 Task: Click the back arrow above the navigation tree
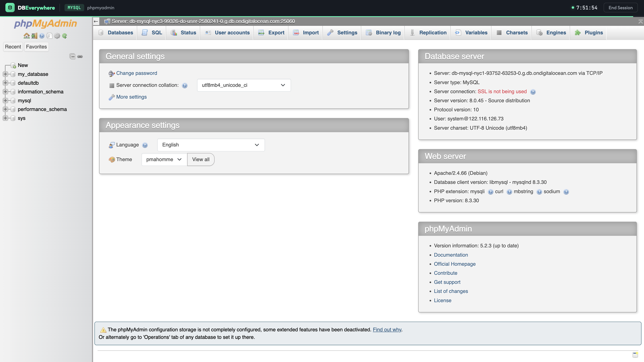[x=96, y=21]
